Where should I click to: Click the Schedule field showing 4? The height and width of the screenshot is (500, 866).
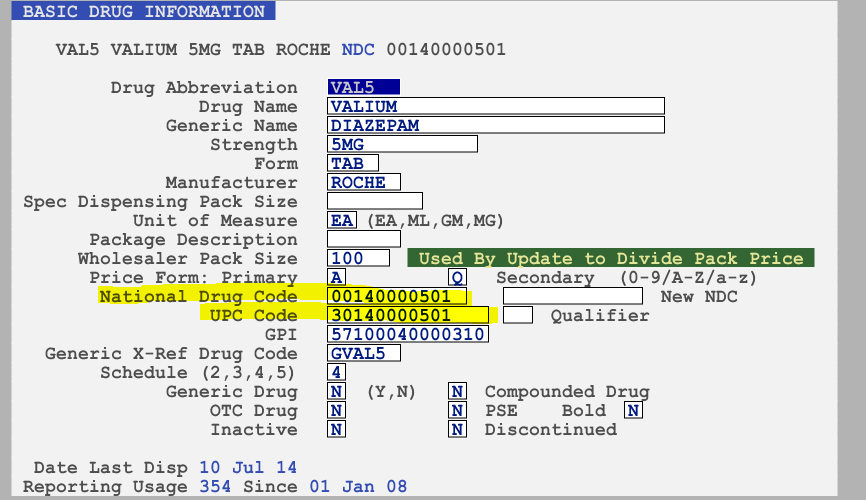coord(336,372)
